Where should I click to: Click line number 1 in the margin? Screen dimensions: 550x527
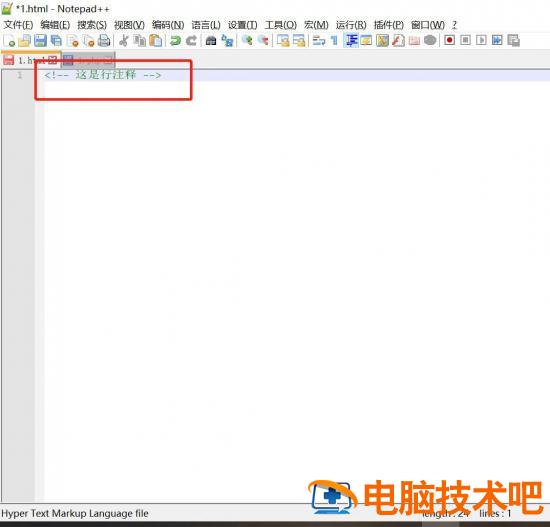click(20, 75)
